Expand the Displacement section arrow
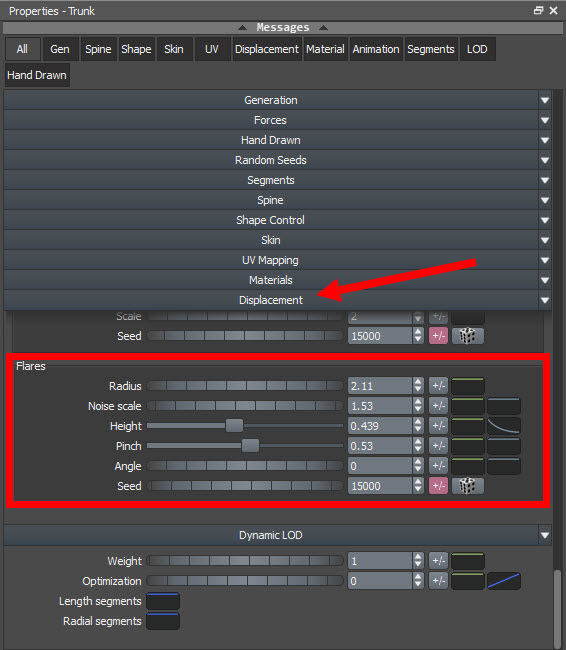Screen dimensions: 566x650 point(545,300)
